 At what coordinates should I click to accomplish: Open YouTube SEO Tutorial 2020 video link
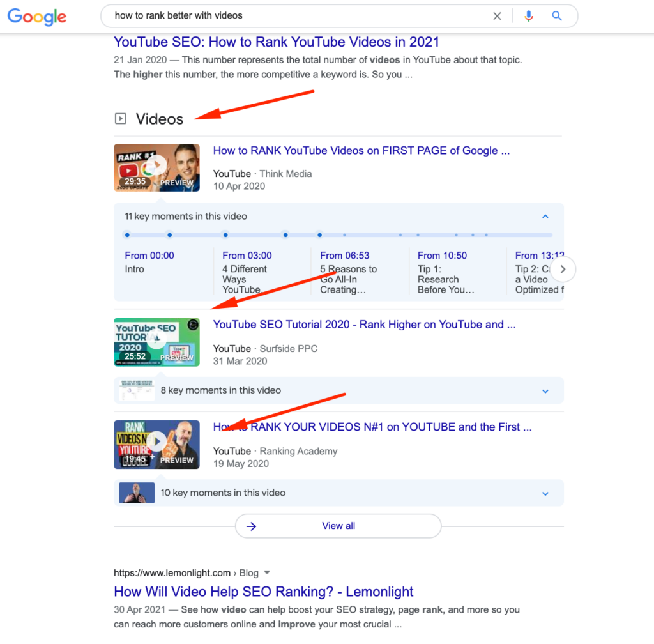click(364, 325)
